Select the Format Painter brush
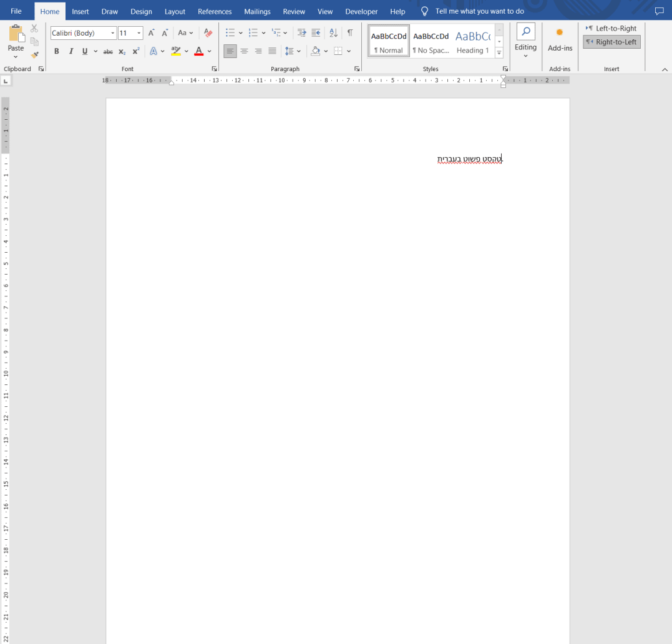This screenshot has width=672, height=644. (34, 55)
